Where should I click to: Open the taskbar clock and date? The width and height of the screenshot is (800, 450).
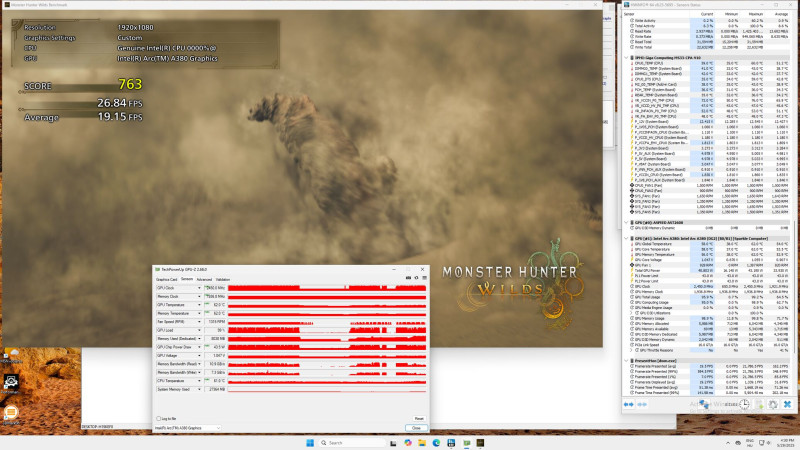[787, 442]
